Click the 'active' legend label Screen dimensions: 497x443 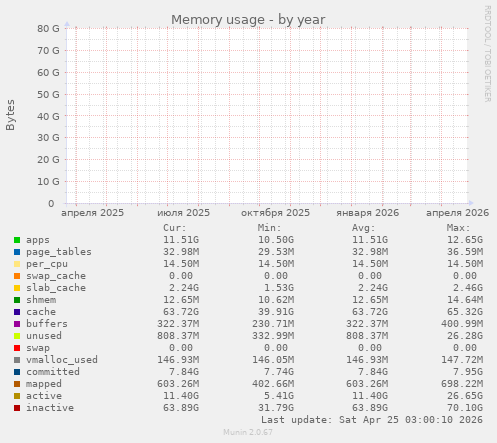click(x=44, y=396)
